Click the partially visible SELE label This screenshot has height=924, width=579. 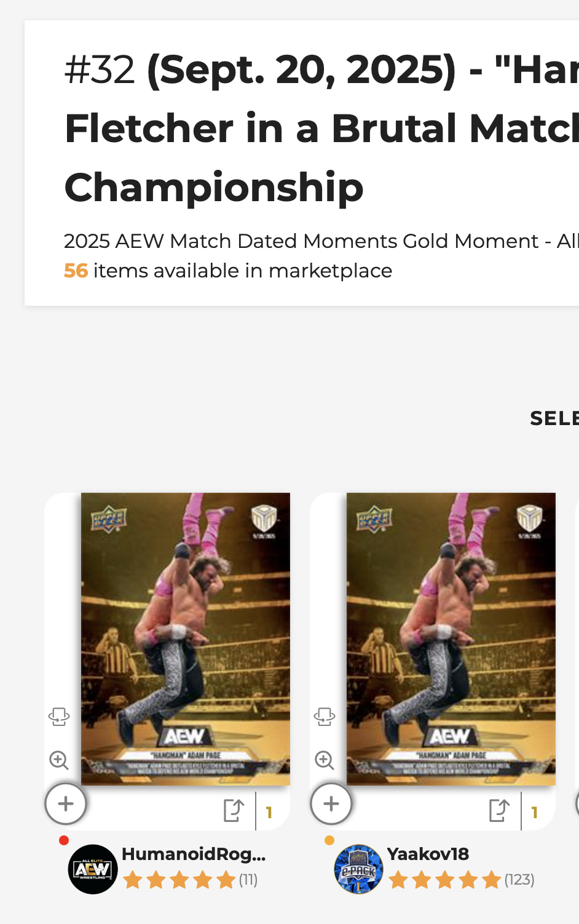point(553,418)
